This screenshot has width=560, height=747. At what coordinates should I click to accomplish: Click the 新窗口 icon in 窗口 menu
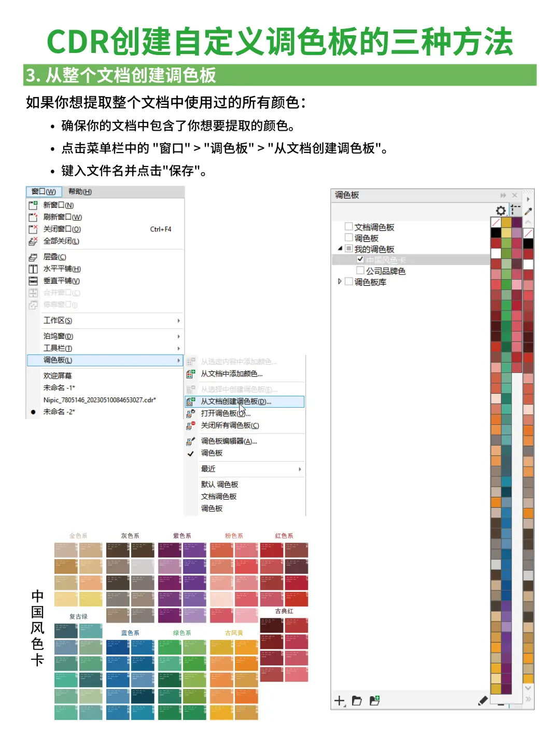pos(33,205)
